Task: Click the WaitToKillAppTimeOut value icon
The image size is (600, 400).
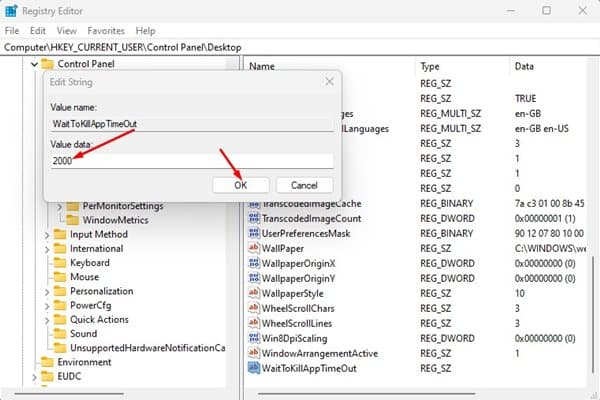Action: point(254,368)
